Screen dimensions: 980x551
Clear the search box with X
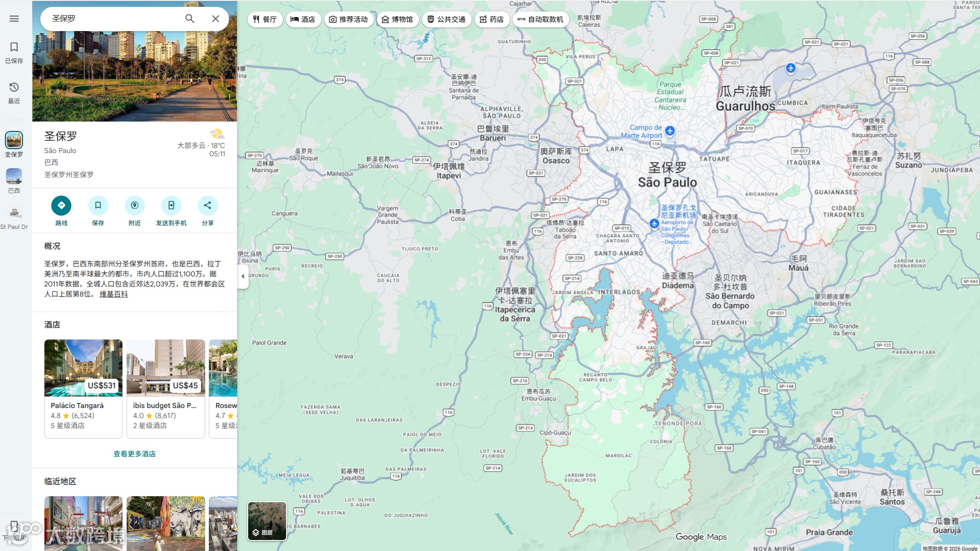(216, 19)
